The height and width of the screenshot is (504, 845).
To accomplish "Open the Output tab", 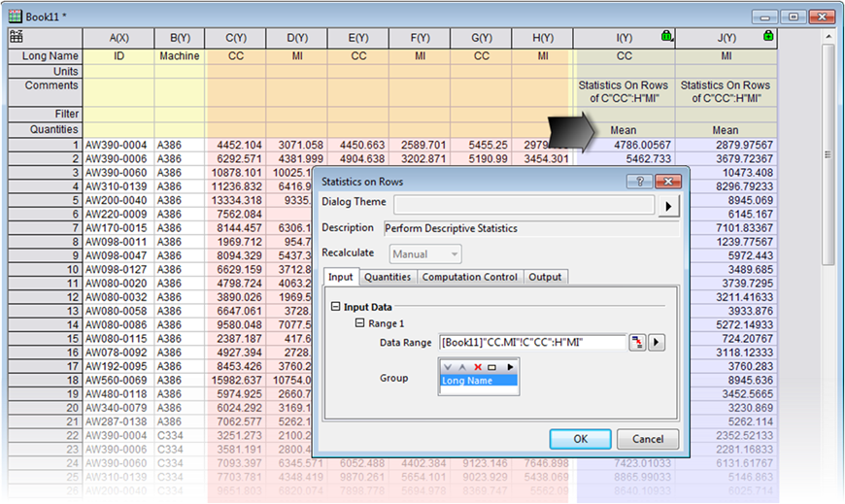I will click(x=545, y=277).
